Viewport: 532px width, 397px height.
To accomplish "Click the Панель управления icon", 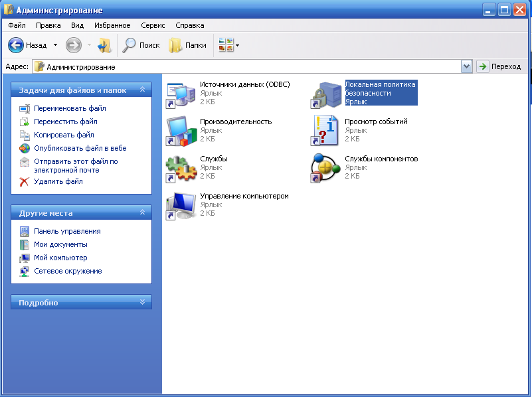I will [x=25, y=231].
